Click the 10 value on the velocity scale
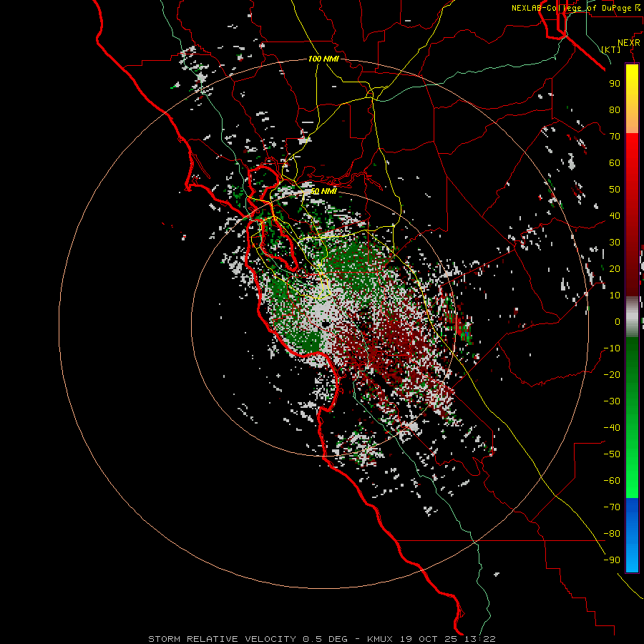The height and width of the screenshot is (644, 644). click(615, 296)
